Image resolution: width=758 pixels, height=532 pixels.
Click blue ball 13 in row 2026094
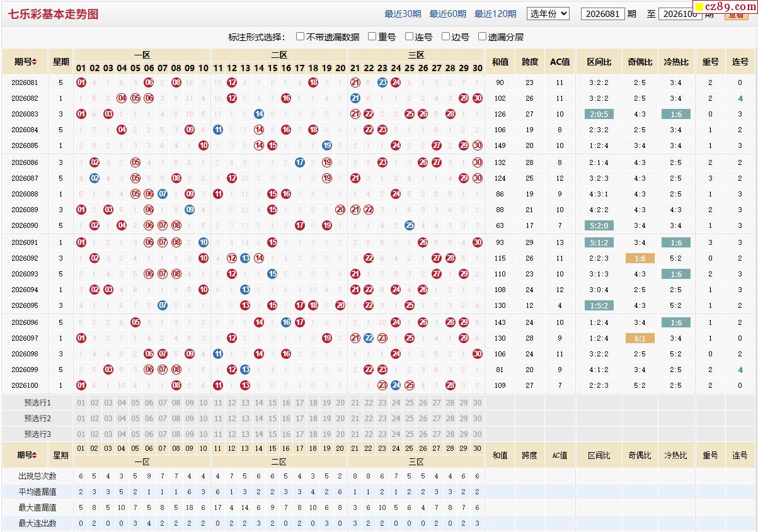pyautogui.click(x=245, y=290)
